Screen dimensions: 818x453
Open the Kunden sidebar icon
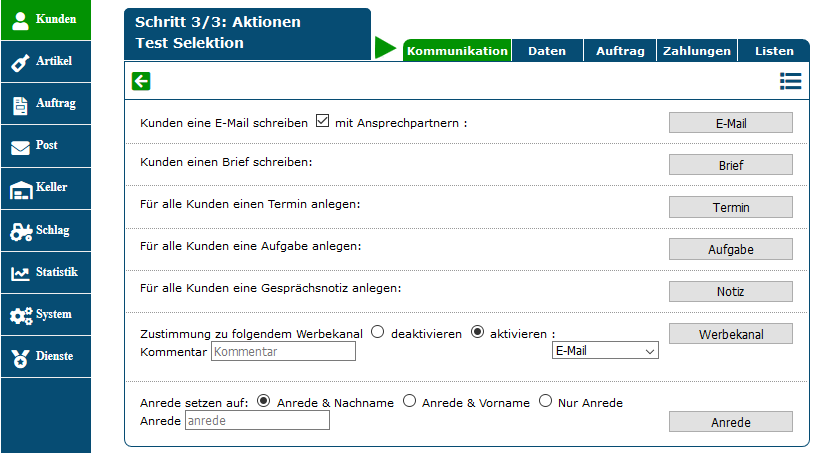click(20, 20)
